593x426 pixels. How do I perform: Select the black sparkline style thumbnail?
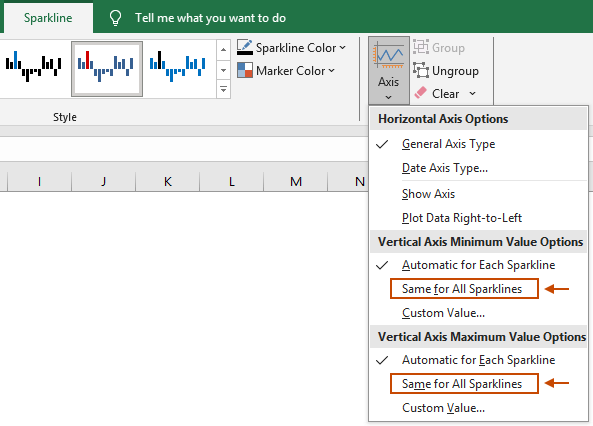[34, 67]
